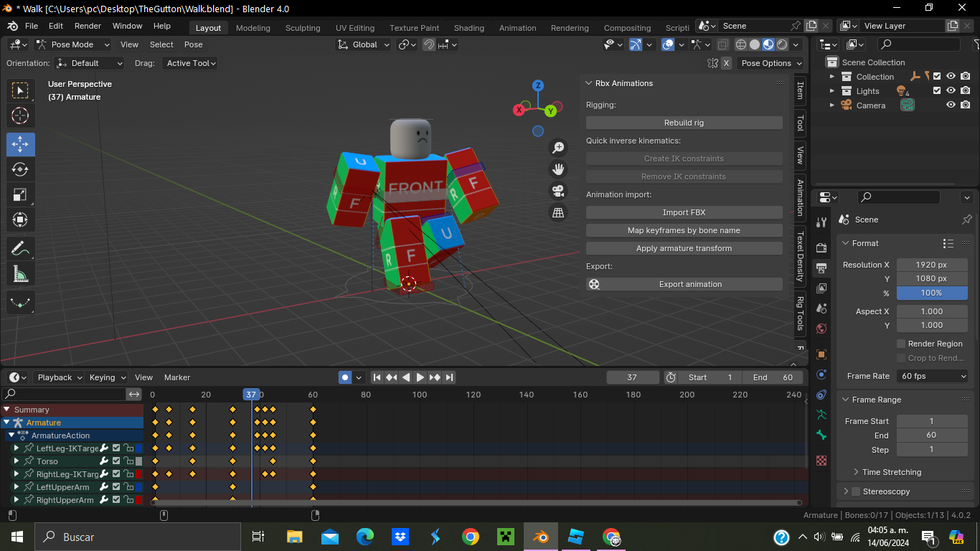The height and width of the screenshot is (551, 980).
Task: Select the Cursor tool
Action: pos(20,116)
